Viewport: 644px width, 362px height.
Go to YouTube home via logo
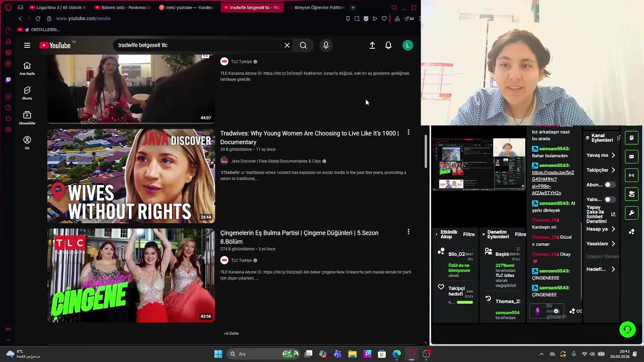pyautogui.click(x=55, y=45)
